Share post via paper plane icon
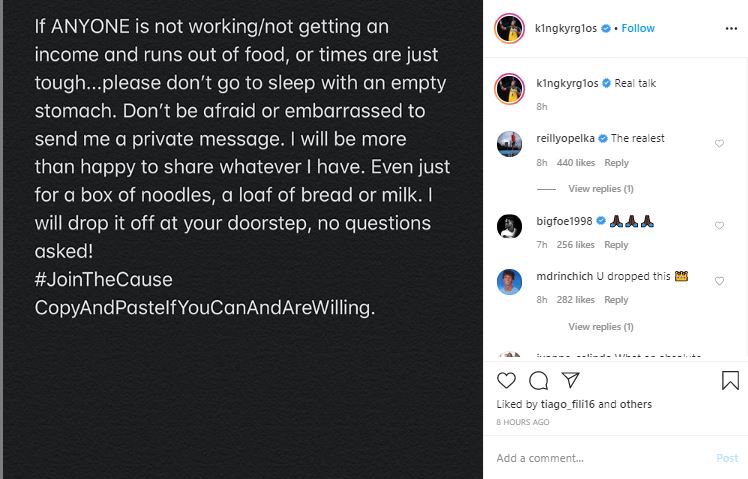 pos(570,380)
